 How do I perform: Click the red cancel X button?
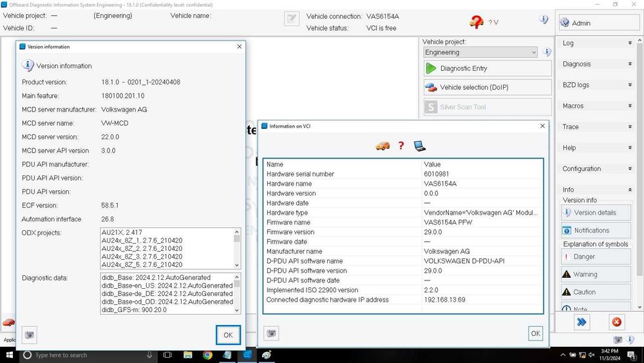616,322
